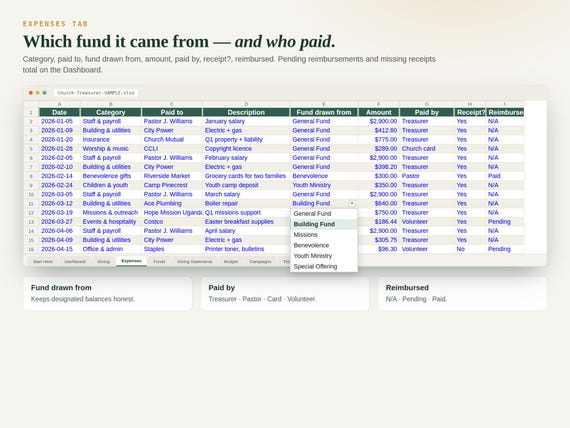Select the CCLI paid-to cell
The height and width of the screenshot is (428, 570).
[172, 148]
